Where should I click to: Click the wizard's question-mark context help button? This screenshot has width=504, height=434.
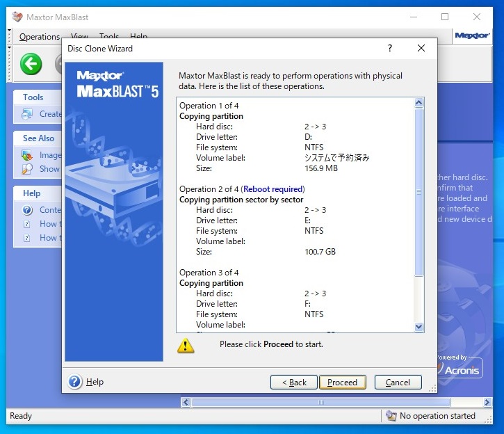point(390,48)
